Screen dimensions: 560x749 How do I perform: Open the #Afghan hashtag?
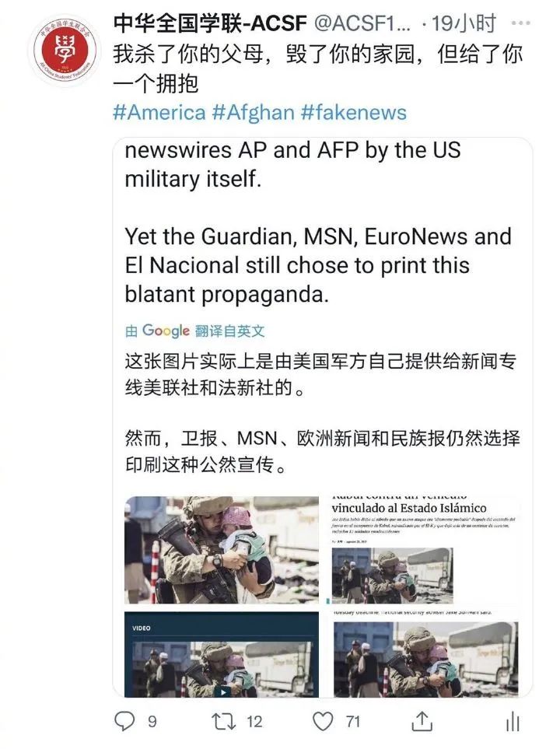[254, 113]
